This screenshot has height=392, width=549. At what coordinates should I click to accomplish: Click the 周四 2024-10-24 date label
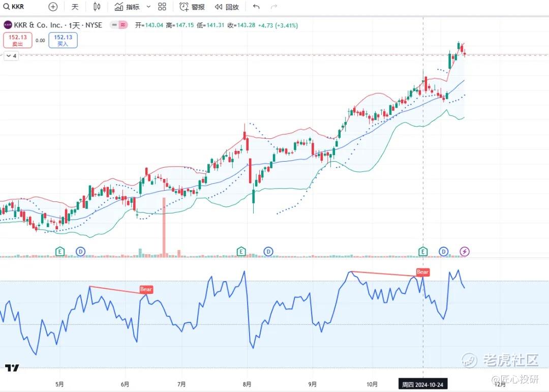tap(422, 384)
